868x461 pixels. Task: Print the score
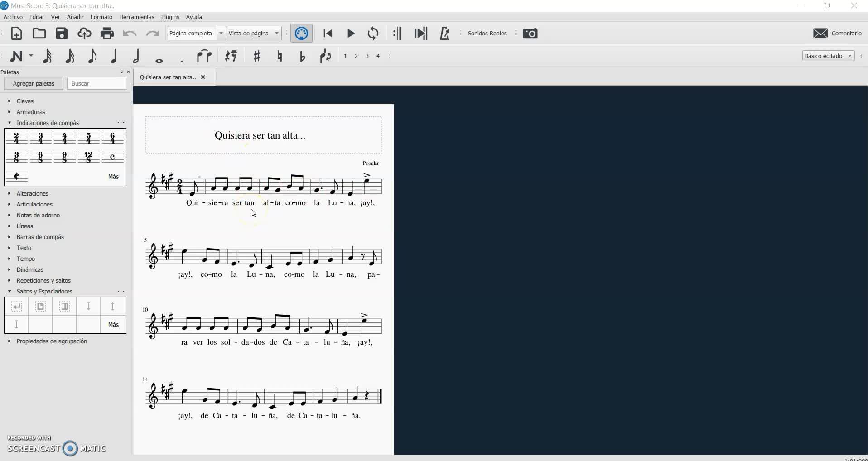tap(107, 34)
